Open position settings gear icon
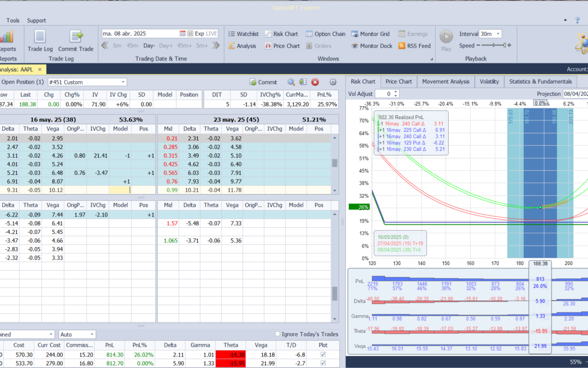 pyautogui.click(x=333, y=82)
